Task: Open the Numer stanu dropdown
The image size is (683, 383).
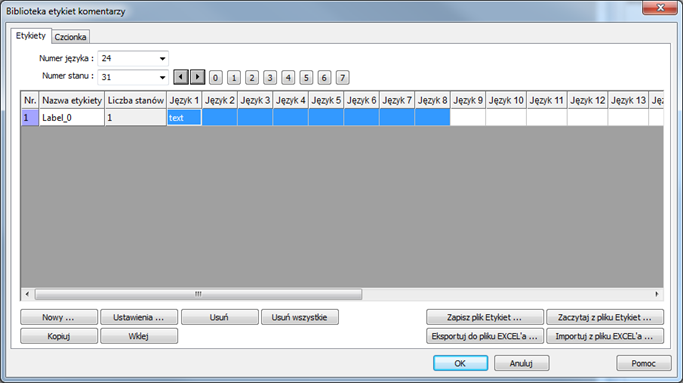Action: tap(133, 77)
